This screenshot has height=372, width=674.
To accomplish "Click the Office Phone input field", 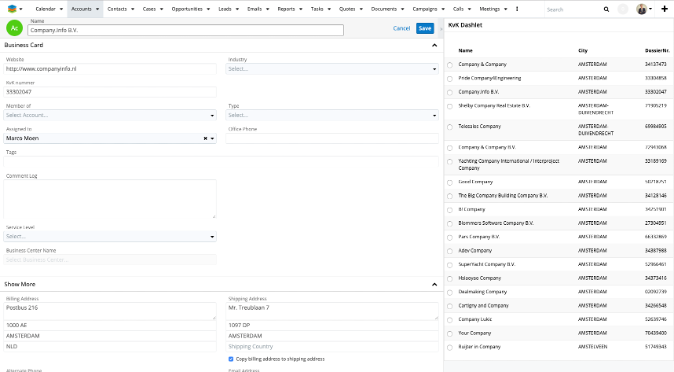I will point(332,138).
